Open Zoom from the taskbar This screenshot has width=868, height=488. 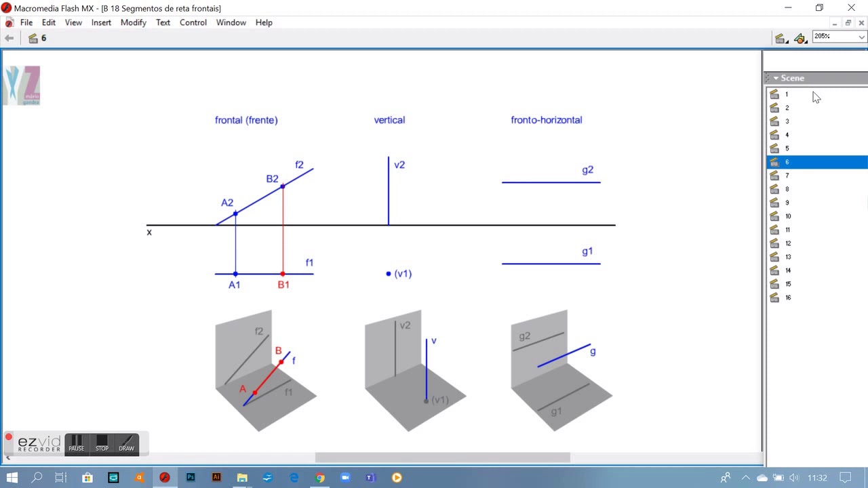click(x=345, y=477)
